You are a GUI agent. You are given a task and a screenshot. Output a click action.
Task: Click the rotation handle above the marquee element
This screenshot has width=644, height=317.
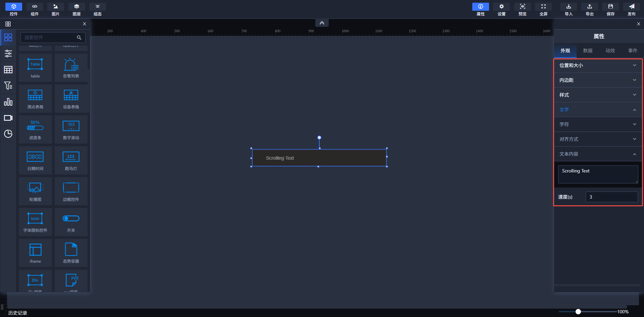click(x=319, y=138)
